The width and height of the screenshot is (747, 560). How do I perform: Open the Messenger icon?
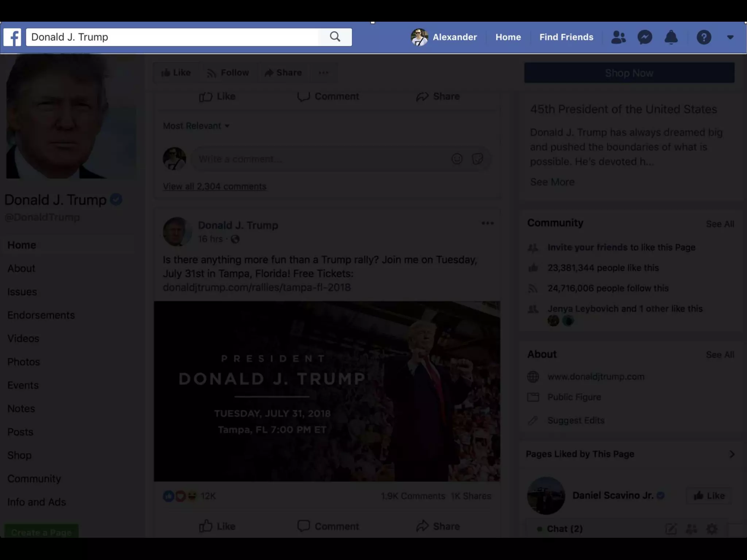click(x=645, y=37)
